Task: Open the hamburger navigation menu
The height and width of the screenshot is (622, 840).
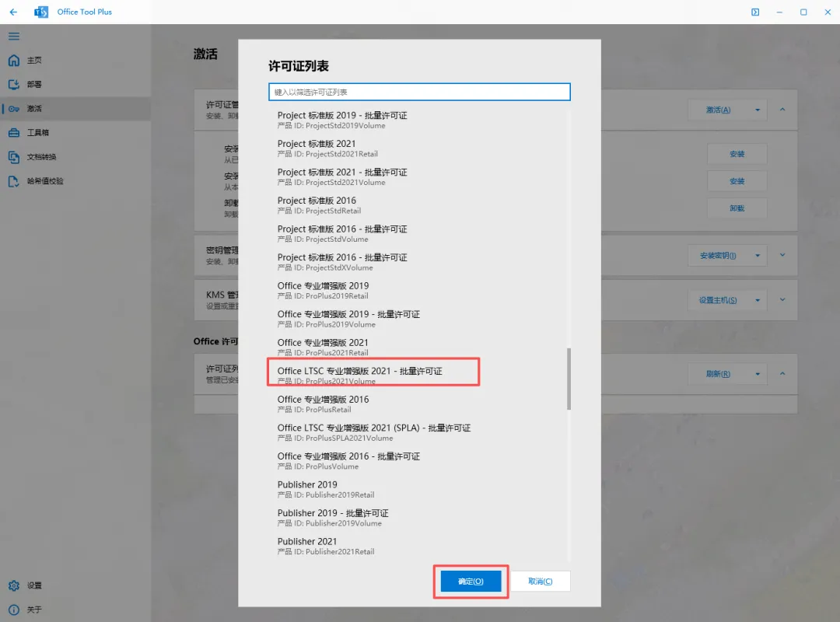Action: coord(14,36)
